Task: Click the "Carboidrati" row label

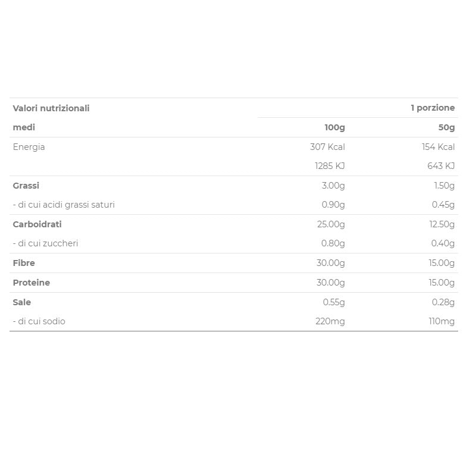Action: pyautogui.click(x=37, y=224)
